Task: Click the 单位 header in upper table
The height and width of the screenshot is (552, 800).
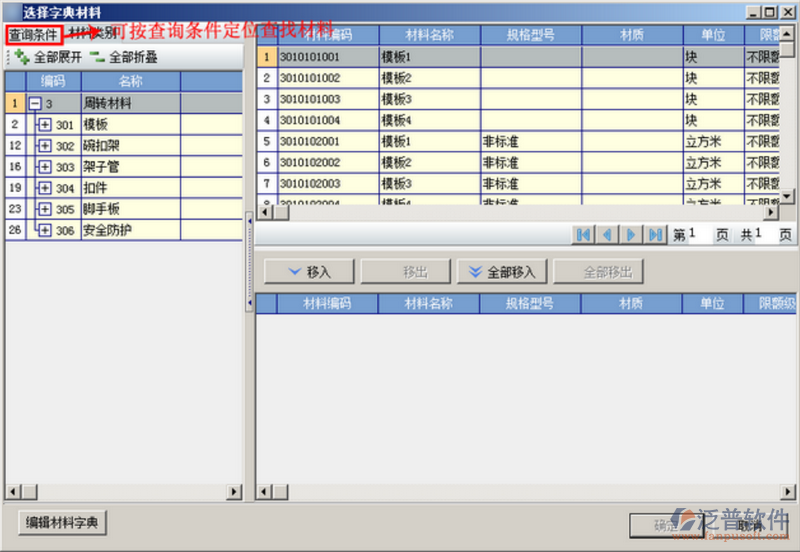Action: click(713, 35)
